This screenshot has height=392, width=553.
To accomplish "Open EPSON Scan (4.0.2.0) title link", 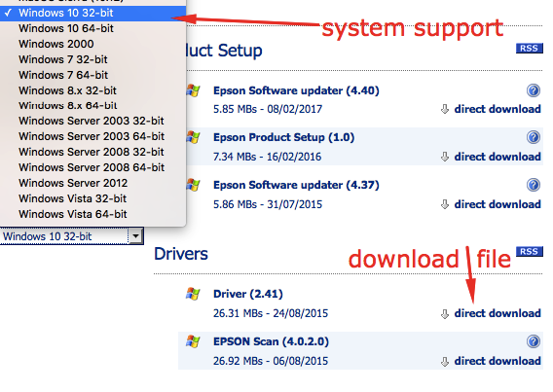I will point(271,341).
